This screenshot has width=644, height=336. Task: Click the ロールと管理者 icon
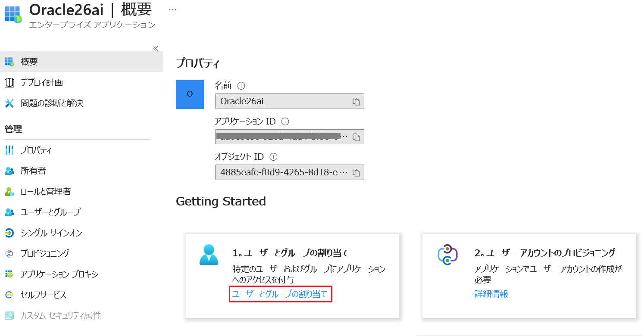pyautogui.click(x=9, y=192)
